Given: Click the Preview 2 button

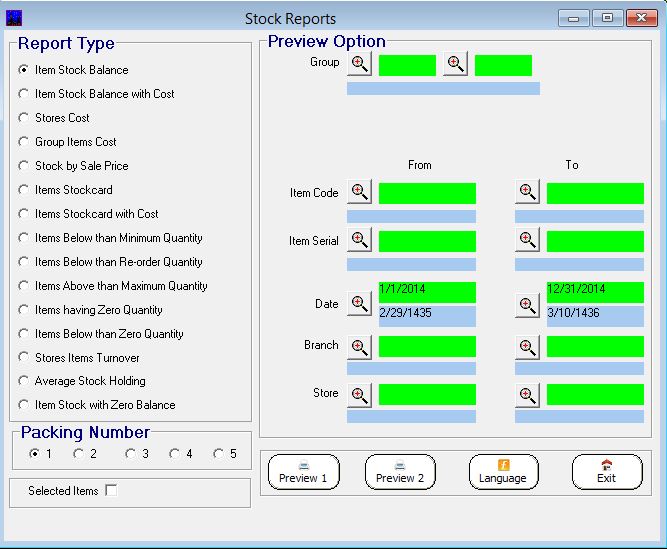Looking at the screenshot, I should click(400, 472).
